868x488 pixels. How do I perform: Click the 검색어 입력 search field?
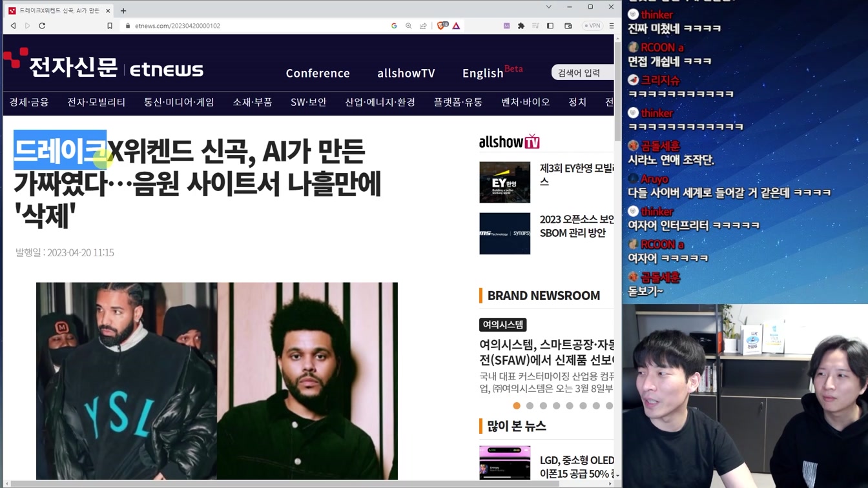pos(583,73)
